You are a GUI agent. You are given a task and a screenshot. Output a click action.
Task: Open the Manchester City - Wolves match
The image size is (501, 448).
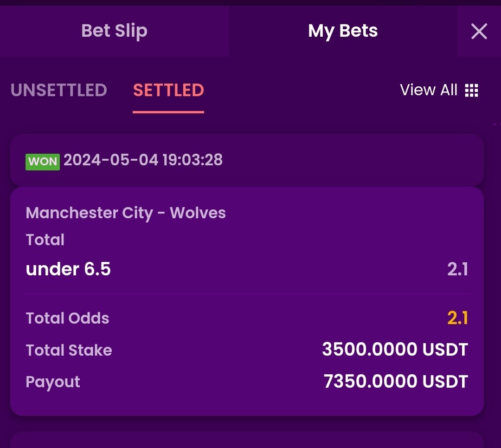point(126,213)
